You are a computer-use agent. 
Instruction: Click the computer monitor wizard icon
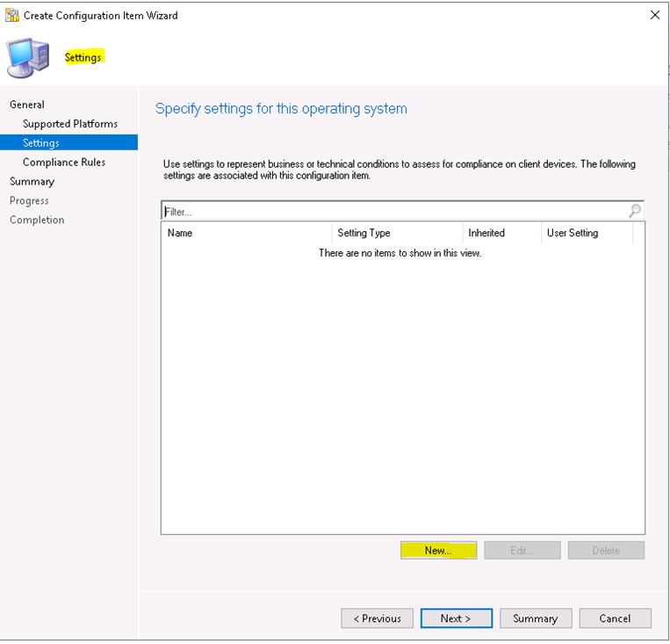(28, 58)
